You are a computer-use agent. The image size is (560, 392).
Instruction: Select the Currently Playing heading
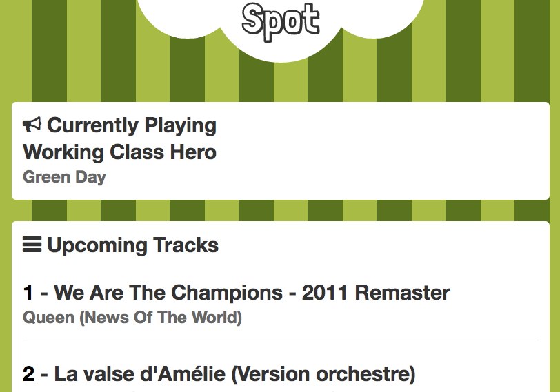click(x=131, y=125)
